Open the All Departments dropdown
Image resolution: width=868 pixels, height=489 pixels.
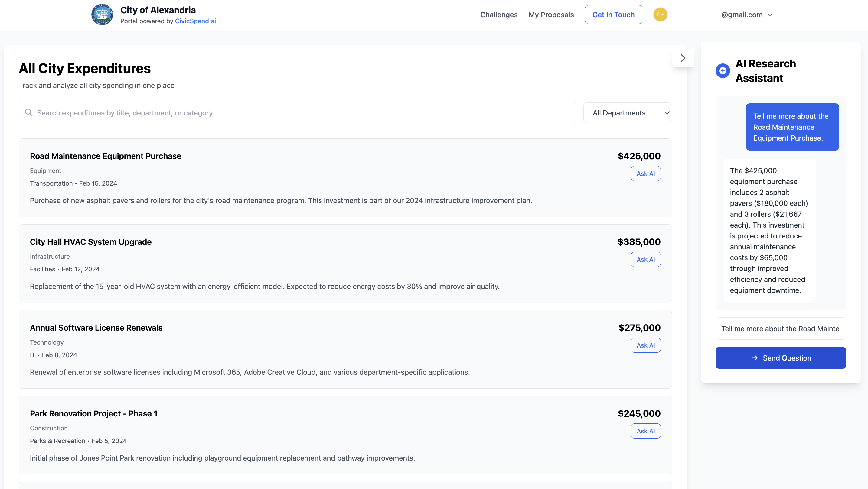[627, 113]
